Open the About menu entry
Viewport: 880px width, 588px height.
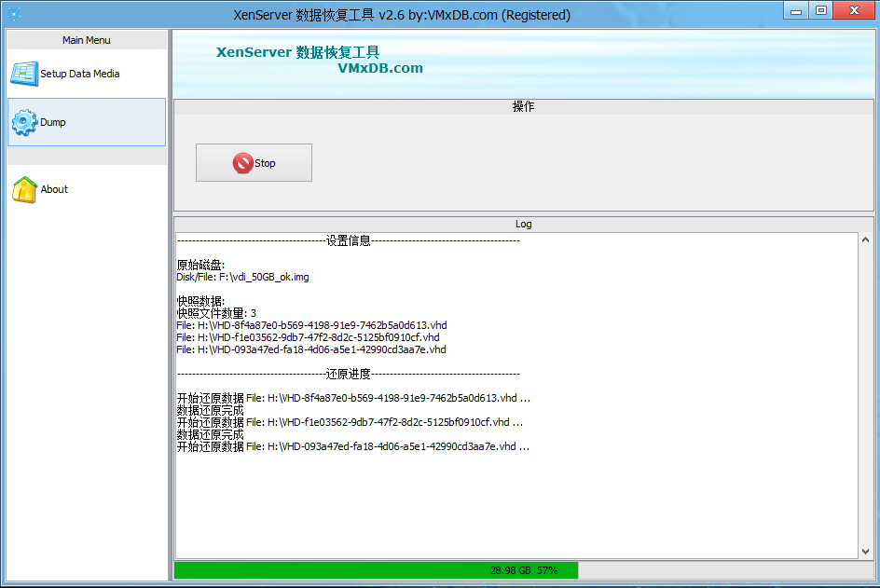pos(87,190)
